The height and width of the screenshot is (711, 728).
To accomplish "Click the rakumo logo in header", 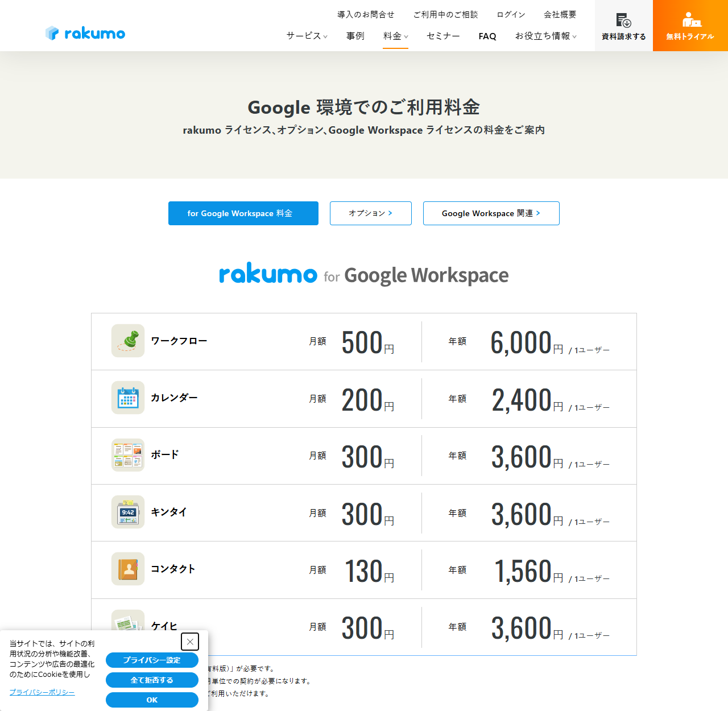I will pyautogui.click(x=85, y=33).
